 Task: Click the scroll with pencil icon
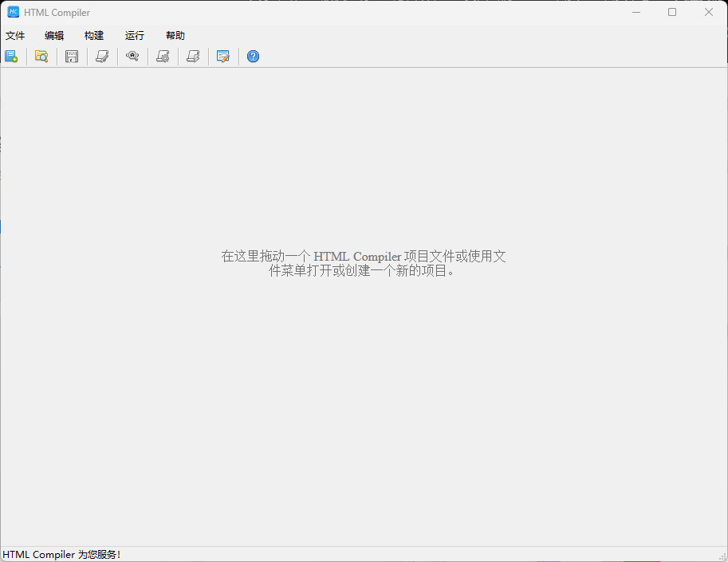click(102, 56)
